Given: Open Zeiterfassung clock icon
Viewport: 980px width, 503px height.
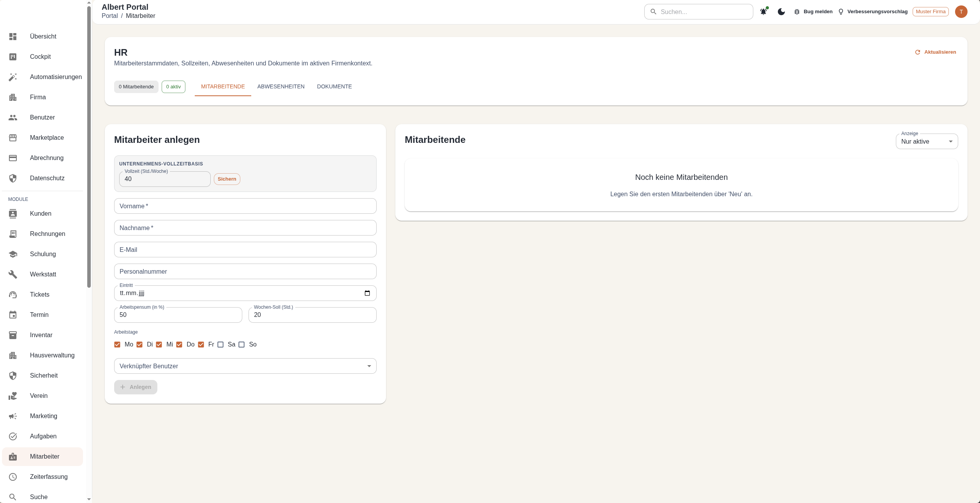Looking at the screenshot, I should click(x=13, y=477).
